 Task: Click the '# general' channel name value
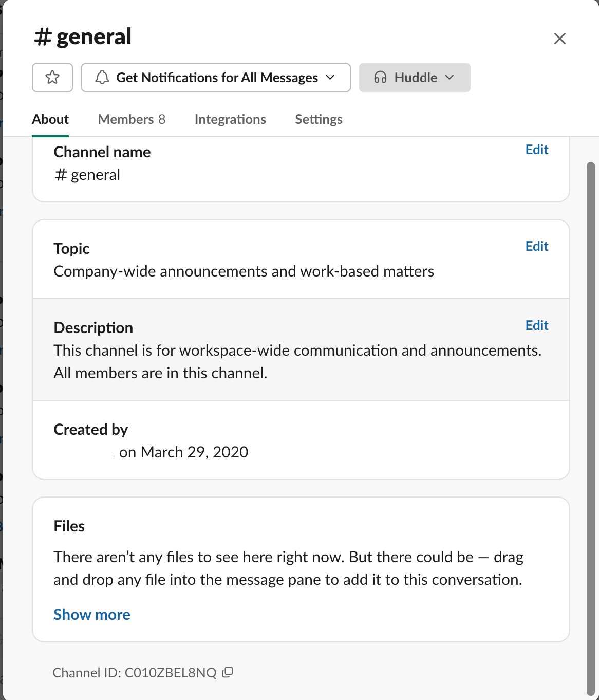[x=87, y=175]
